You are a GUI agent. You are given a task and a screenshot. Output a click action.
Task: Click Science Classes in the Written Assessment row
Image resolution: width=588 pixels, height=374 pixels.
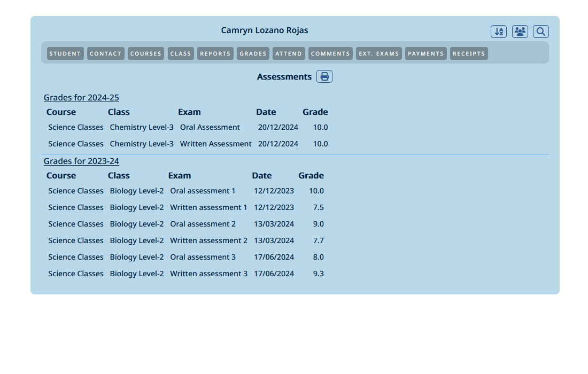pos(76,144)
